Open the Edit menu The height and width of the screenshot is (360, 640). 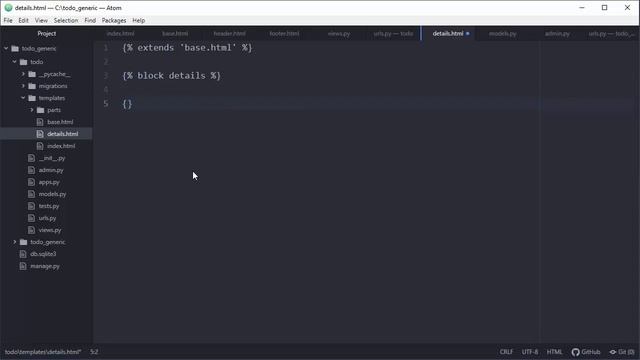23,20
